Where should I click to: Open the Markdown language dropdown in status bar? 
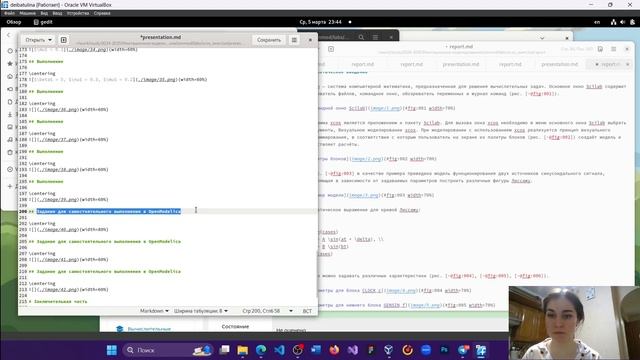coord(154,311)
